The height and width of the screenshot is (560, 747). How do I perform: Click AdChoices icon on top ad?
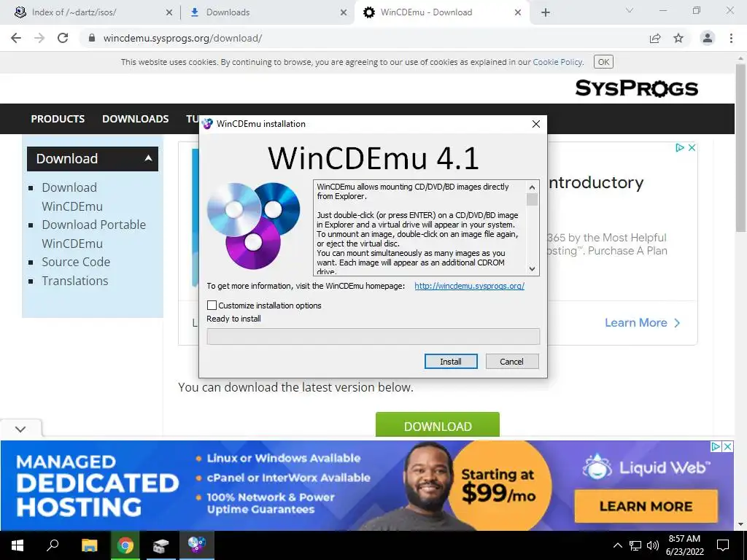680,147
